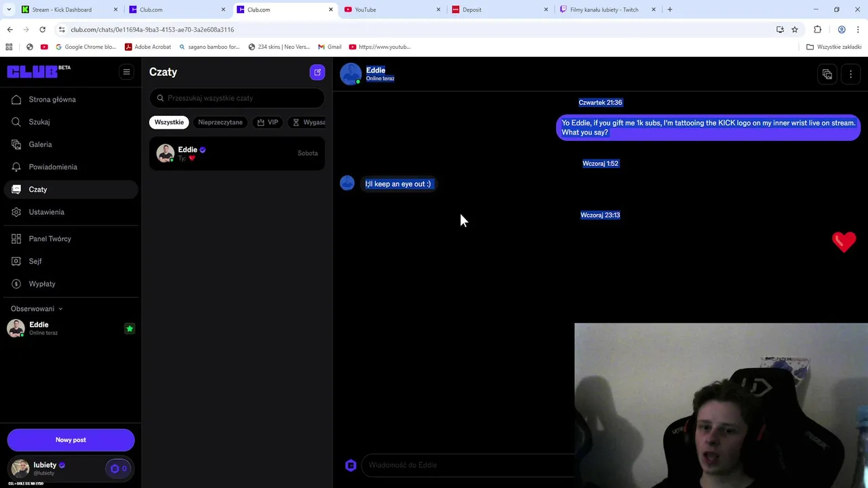The height and width of the screenshot is (488, 868).
Task: Open the chat media gallery icon
Action: 827,75
